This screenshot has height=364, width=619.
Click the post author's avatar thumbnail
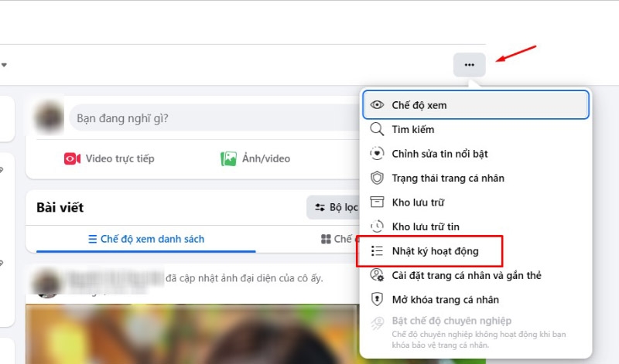pyautogui.click(x=46, y=283)
